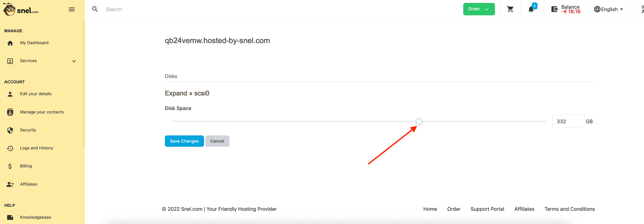Click the Cancel button
This screenshot has width=644, height=224.
point(217,141)
